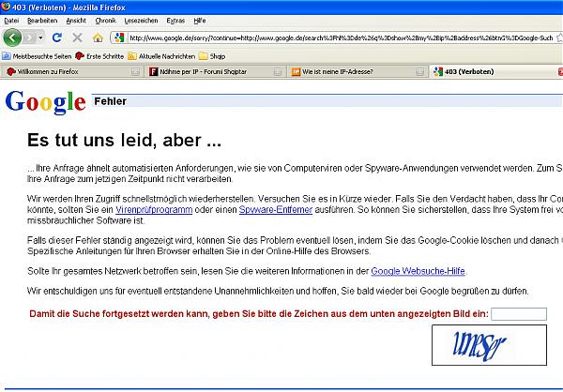Click the captcha image
Viewport: 563px width, 392px height.
click(x=489, y=345)
